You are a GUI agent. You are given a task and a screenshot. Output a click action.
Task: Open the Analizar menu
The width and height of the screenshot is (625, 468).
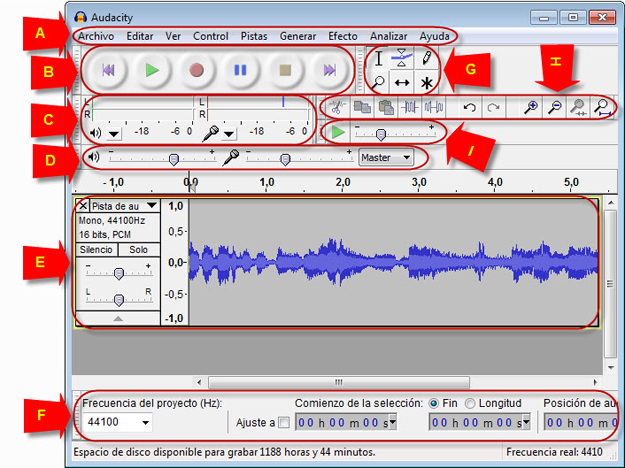(389, 36)
